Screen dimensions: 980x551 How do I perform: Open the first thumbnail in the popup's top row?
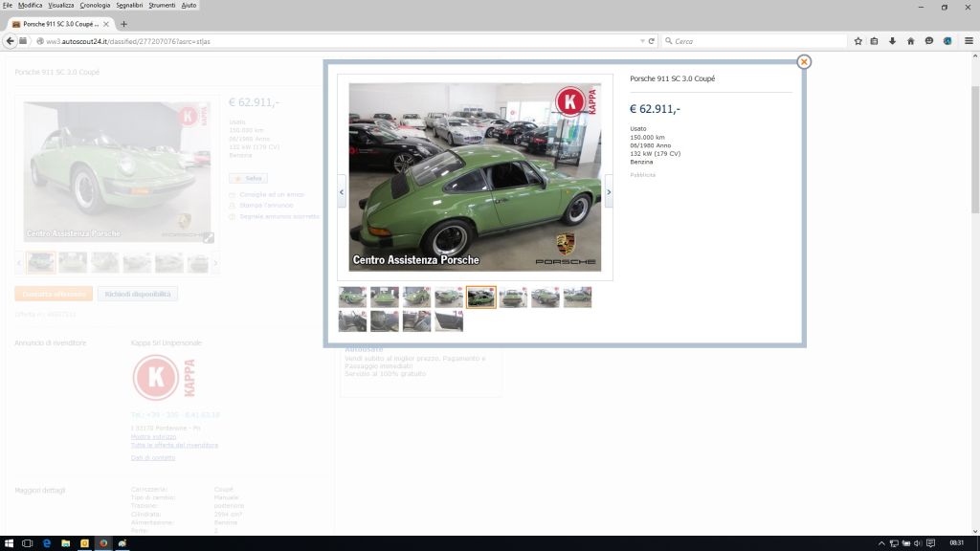click(352, 298)
